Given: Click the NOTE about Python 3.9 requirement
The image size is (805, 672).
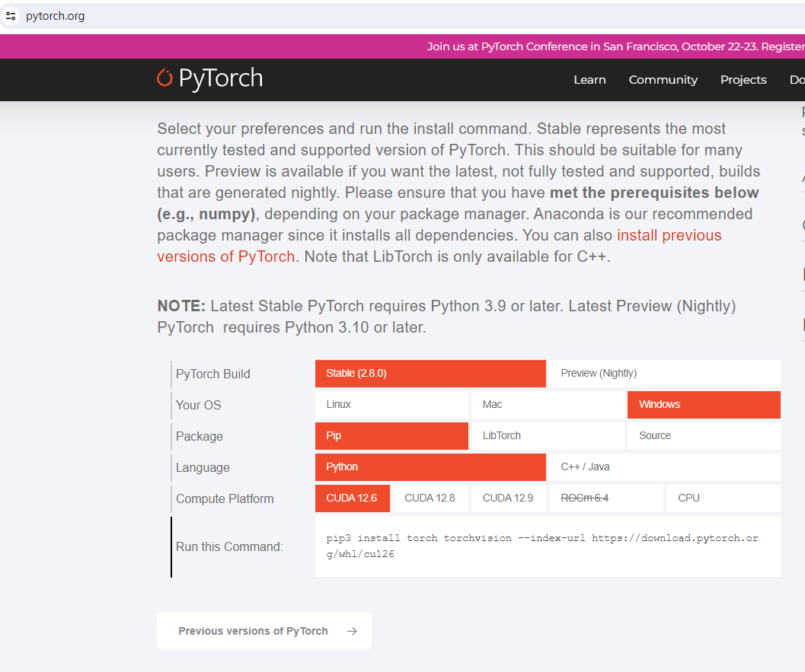Looking at the screenshot, I should [446, 317].
